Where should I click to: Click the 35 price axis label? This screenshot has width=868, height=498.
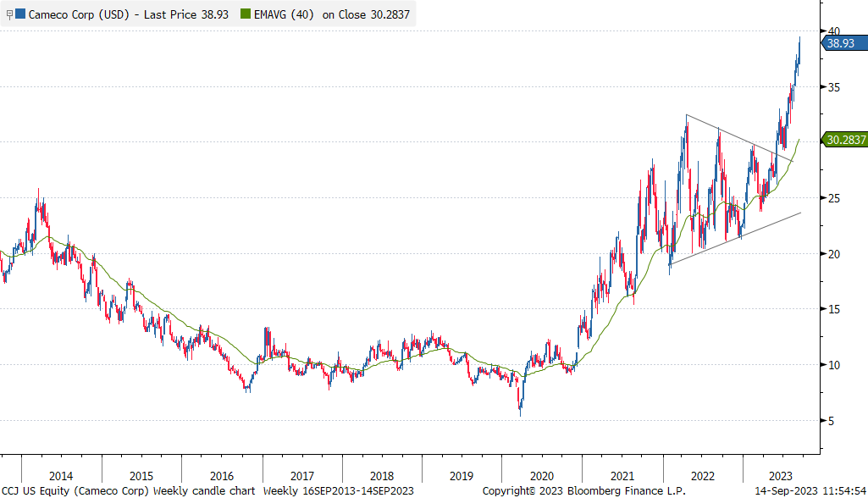click(833, 87)
